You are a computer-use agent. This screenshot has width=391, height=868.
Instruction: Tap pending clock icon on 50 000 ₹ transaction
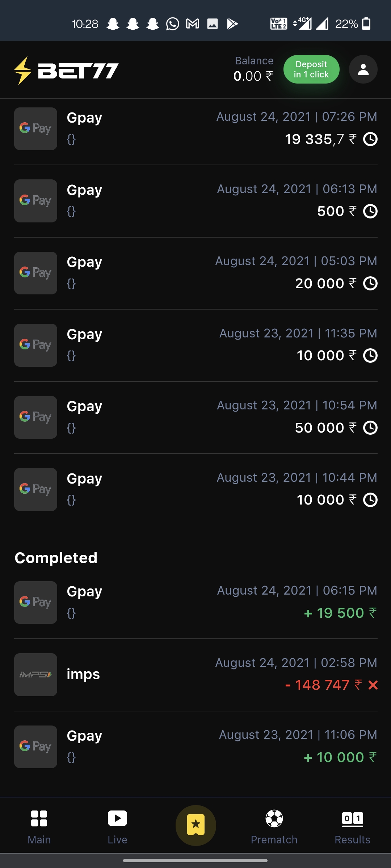click(370, 428)
